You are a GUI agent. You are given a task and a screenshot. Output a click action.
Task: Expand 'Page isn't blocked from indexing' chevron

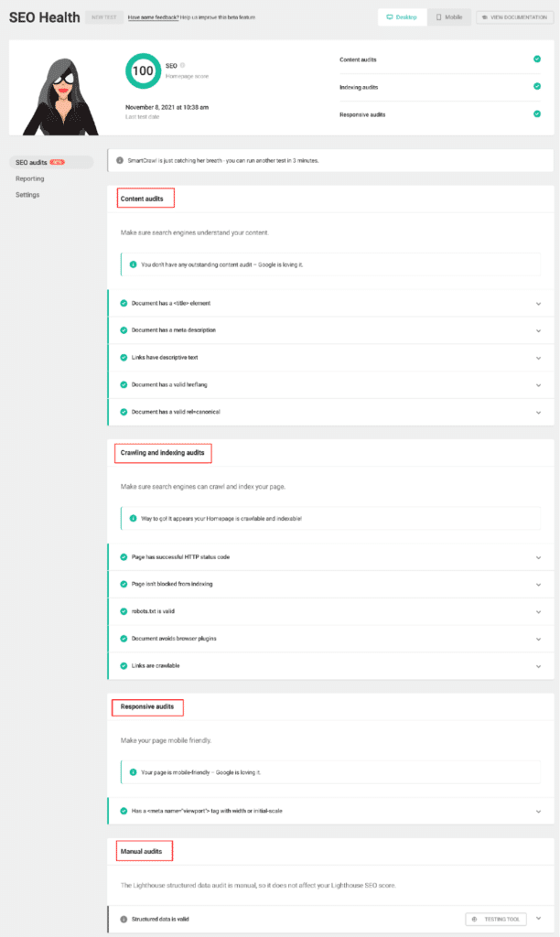[x=538, y=585]
